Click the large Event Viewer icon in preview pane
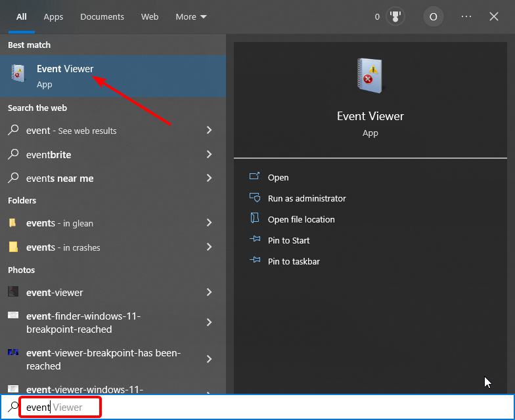Screen dimensions: 515x420 pyautogui.click(x=370, y=76)
